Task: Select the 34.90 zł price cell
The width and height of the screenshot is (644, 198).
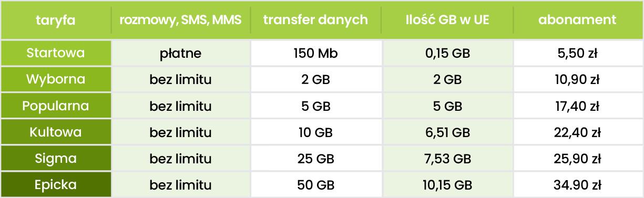Action: 577,185
